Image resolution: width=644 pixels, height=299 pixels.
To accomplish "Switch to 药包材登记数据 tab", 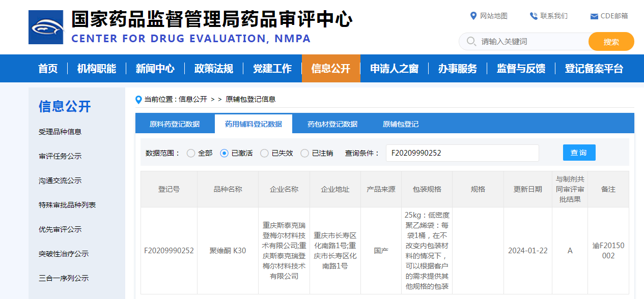I will click(332, 124).
